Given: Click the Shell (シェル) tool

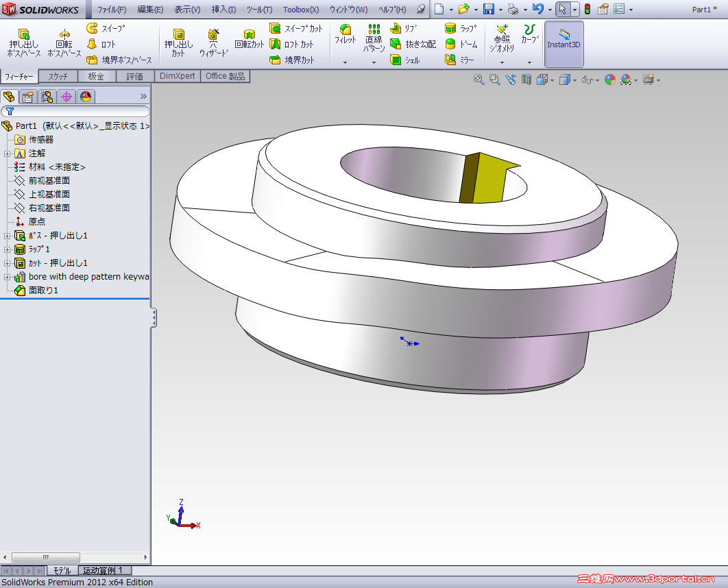Looking at the screenshot, I should [405, 60].
